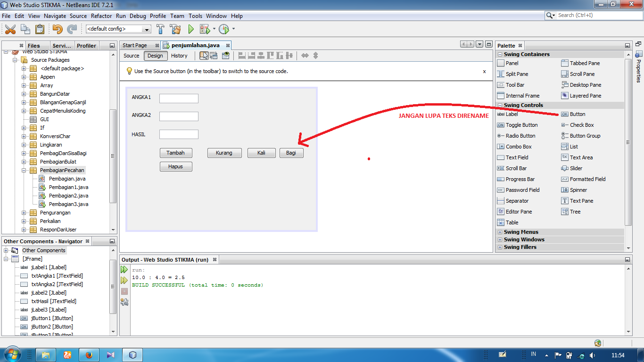Click the Kurang button in the form
This screenshot has height=362, width=644.
pos(224,153)
